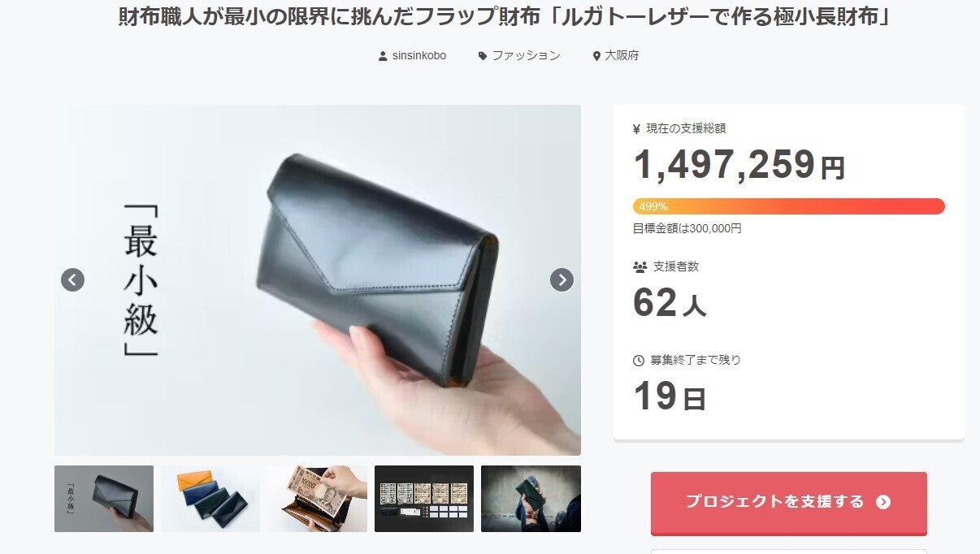Select the last thumbnail of wallet in pocket
Viewport: 980px width, 554px height.
(531, 499)
